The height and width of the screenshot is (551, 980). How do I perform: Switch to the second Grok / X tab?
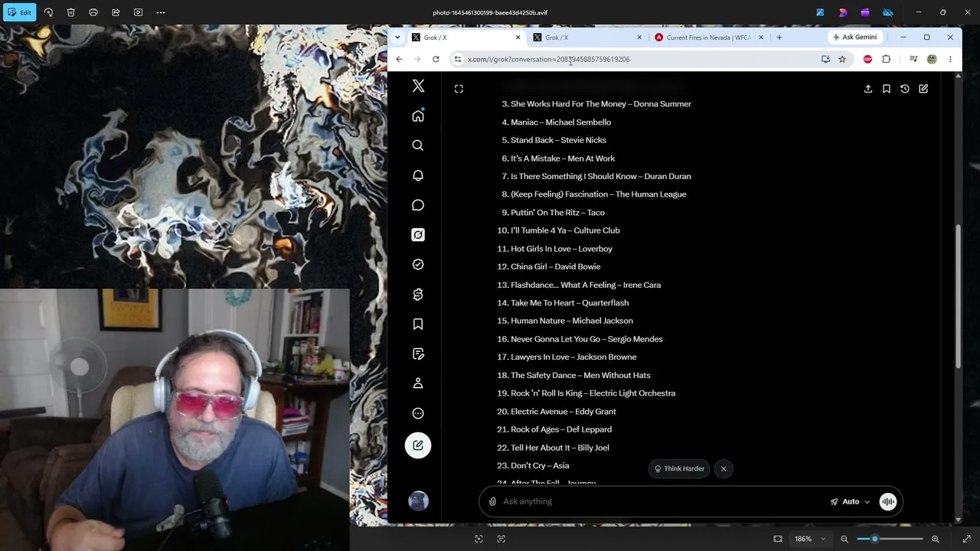pos(587,37)
